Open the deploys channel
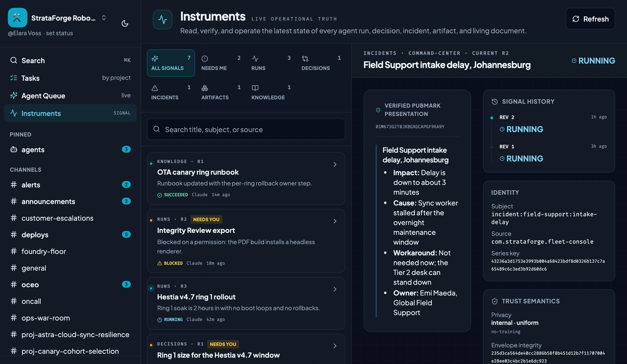Viewport: 627px width, 364px height. [70, 235]
